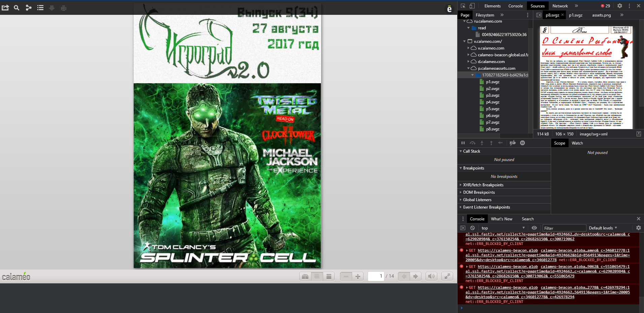Zoom out with the minus button
The height and width of the screenshot is (313, 644).
pos(346,277)
